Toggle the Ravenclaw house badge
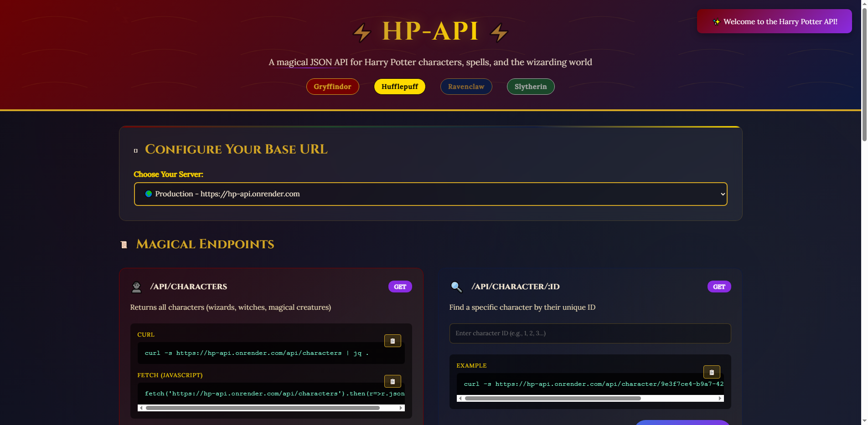Viewport: 868px width, 425px height. tap(466, 86)
